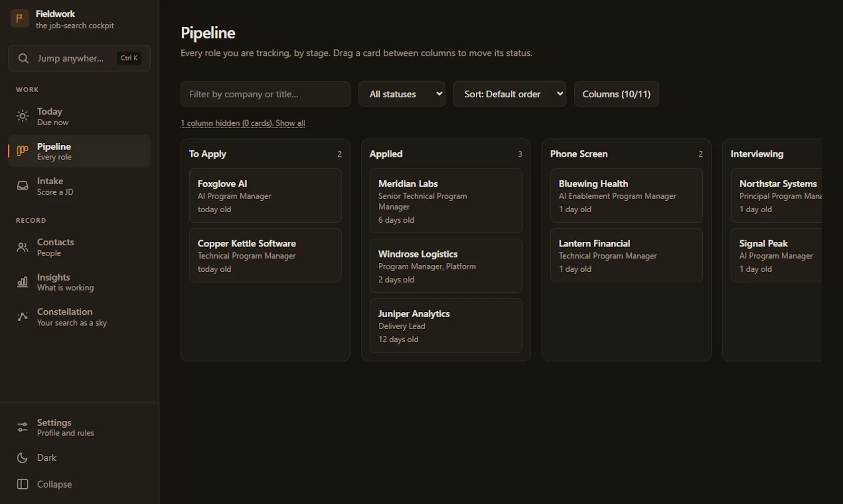
Task: Open the Sort: Default order dropdown
Action: (x=509, y=94)
